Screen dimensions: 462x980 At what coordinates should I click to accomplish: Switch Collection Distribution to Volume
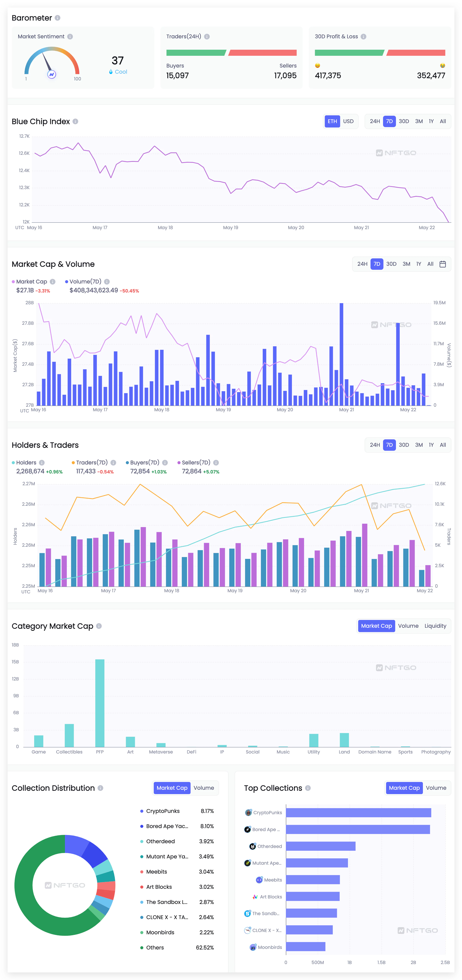tap(204, 788)
